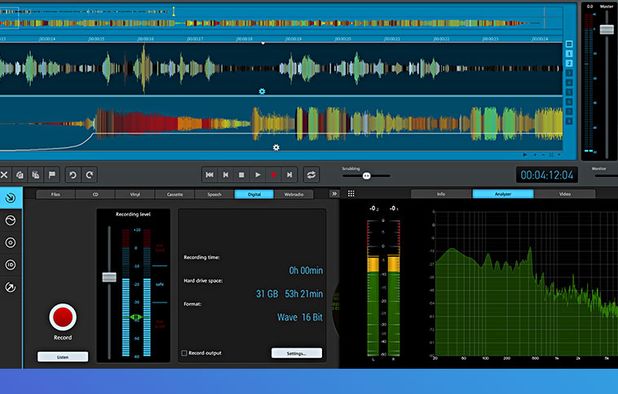
Task: Open the fourth sidebar section icon
Action: 11,265
